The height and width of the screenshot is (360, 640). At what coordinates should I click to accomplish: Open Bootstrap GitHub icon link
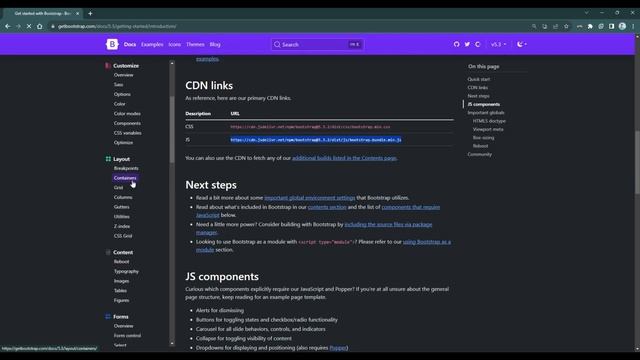click(x=456, y=44)
